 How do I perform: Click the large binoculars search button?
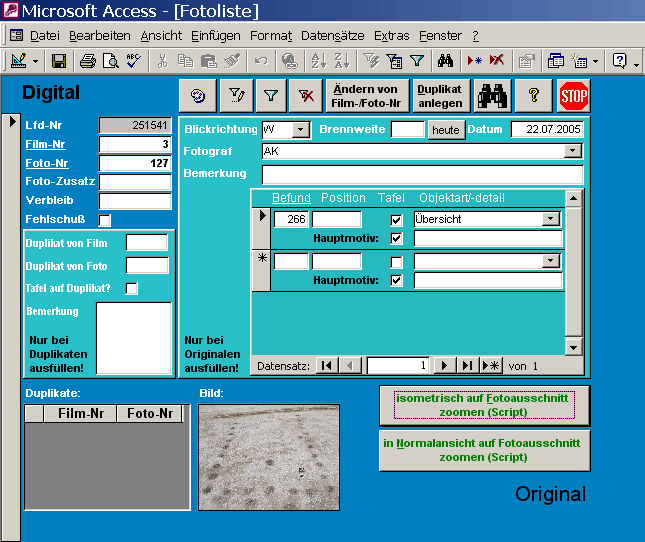pyautogui.click(x=492, y=96)
